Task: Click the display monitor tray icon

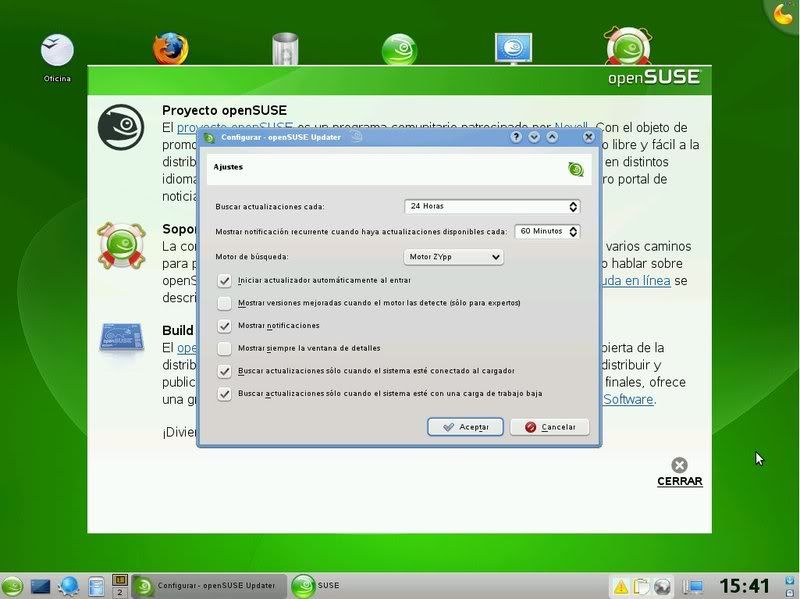Action: [x=692, y=586]
